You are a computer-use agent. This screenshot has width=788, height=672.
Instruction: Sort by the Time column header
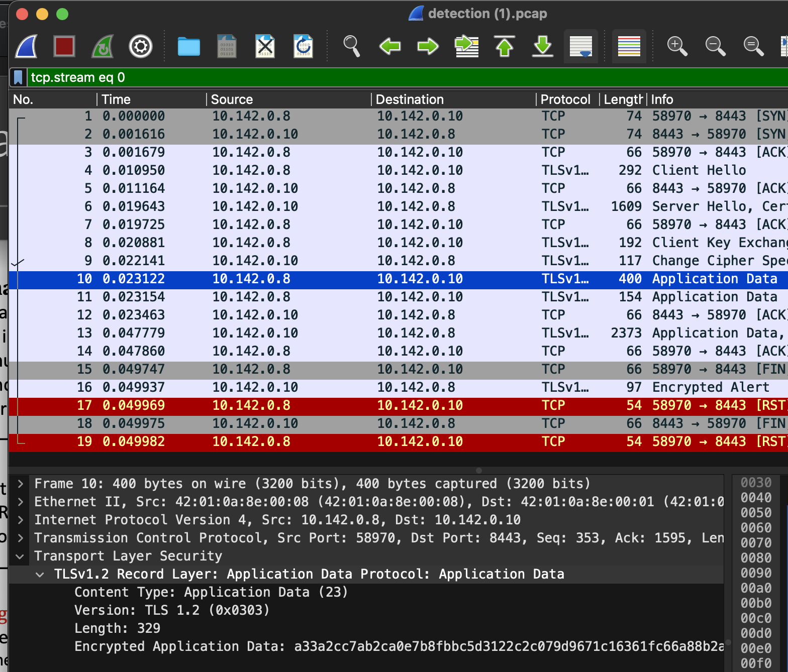pos(152,99)
